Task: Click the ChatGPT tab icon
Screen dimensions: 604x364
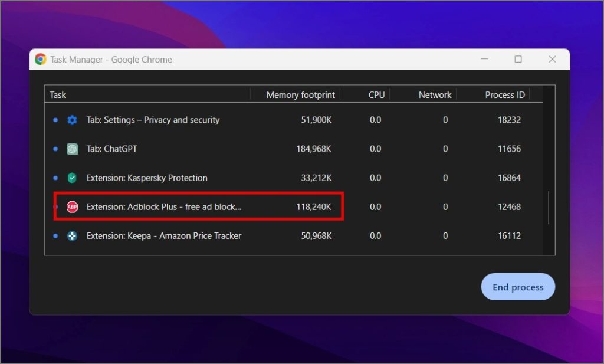Action: coord(72,149)
